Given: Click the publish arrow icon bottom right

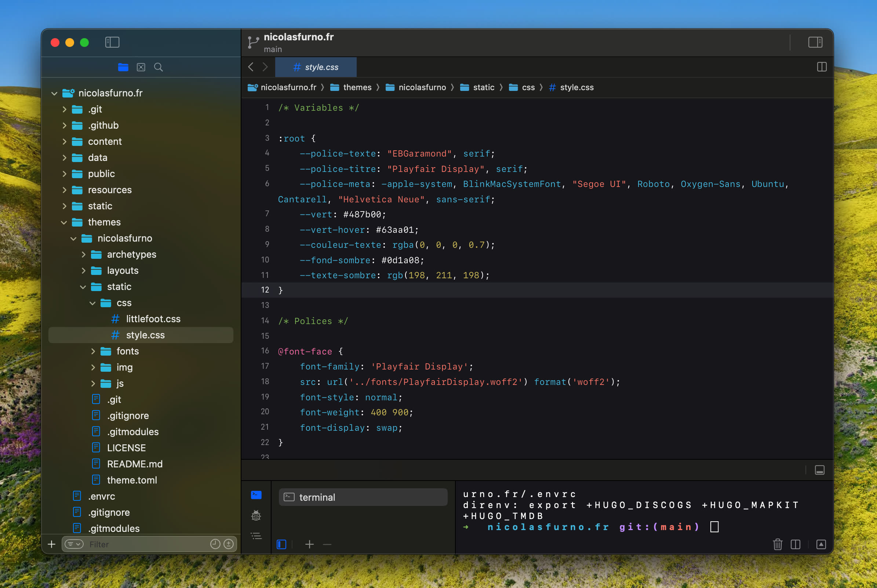Looking at the screenshot, I should tap(822, 544).
